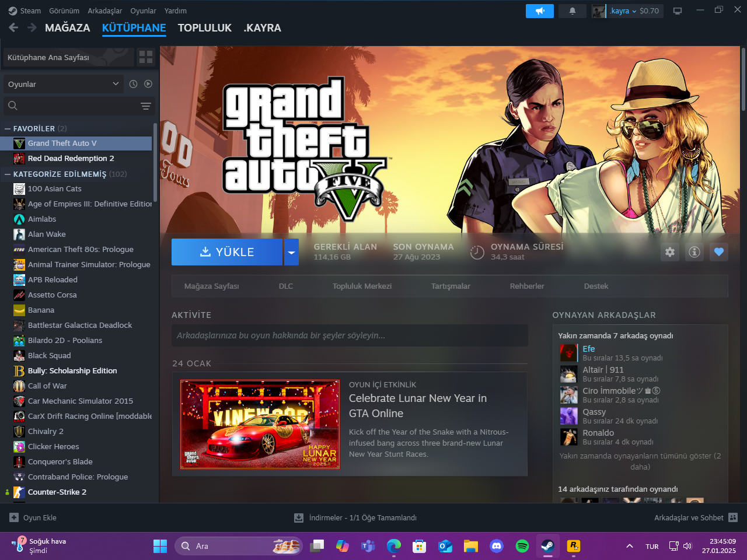Open the DLC link
747x560 pixels.
(x=286, y=286)
